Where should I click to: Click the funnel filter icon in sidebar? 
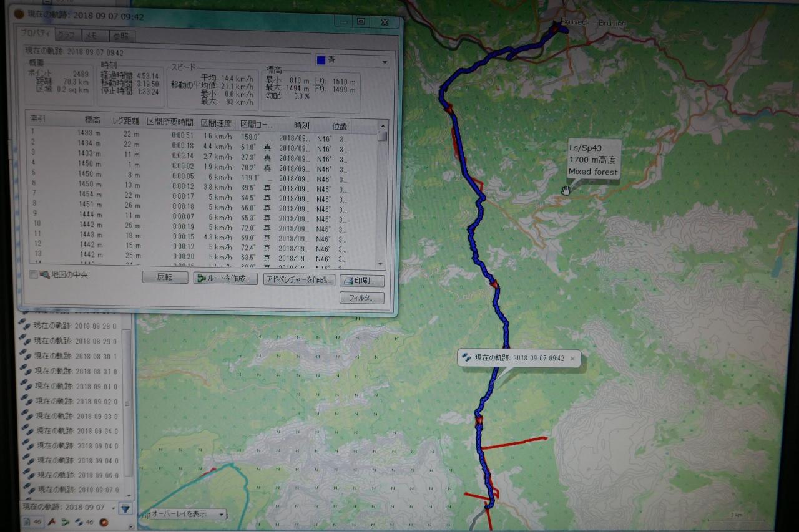click(125, 508)
